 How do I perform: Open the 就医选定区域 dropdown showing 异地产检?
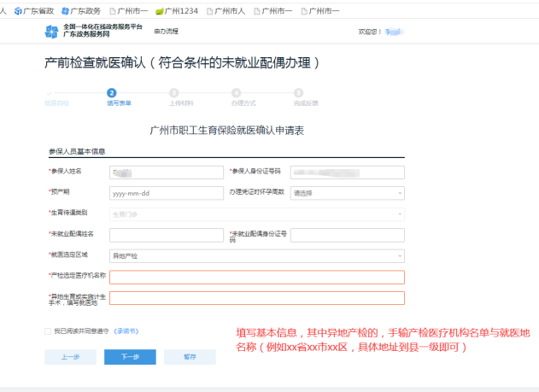tap(256, 255)
